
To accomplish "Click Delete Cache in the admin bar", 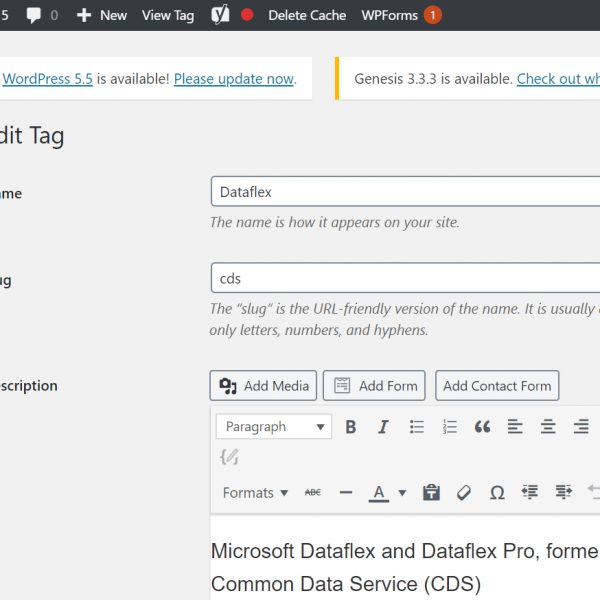I will (307, 15).
